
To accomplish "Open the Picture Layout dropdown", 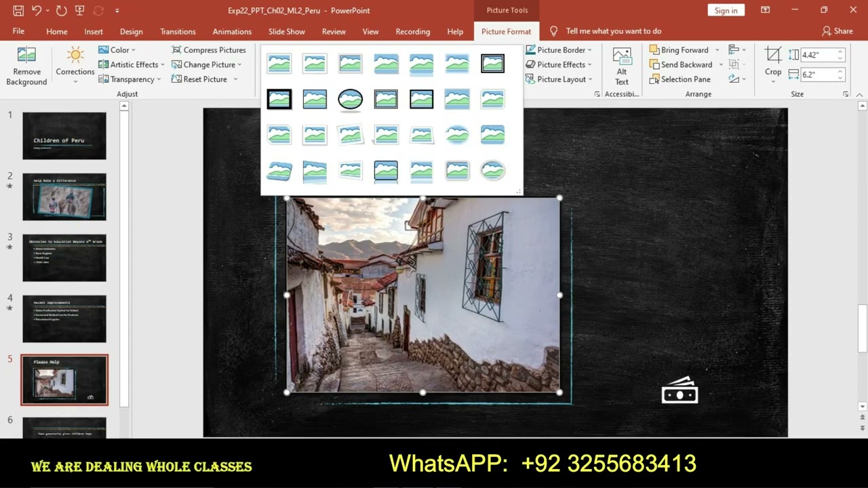I will point(559,79).
